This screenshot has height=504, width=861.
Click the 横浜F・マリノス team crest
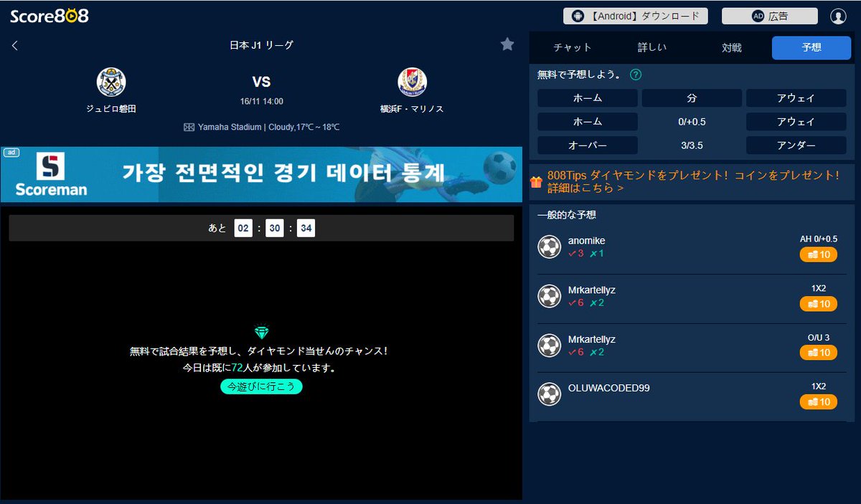click(412, 82)
